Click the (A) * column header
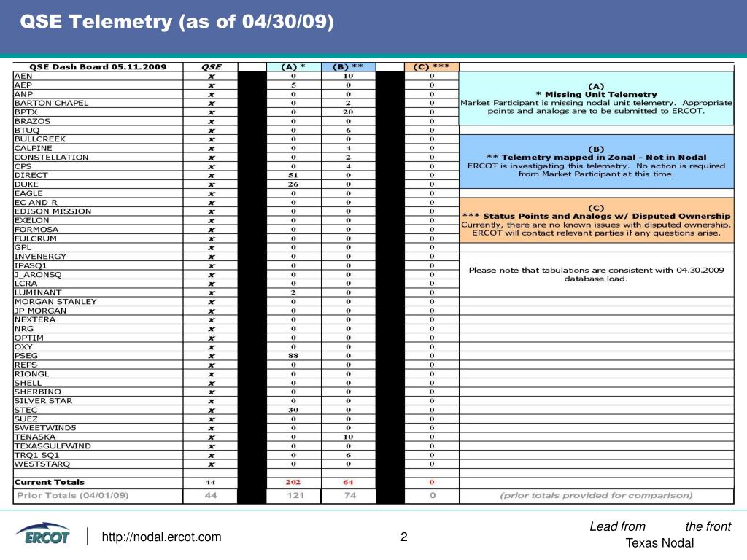 (293, 67)
